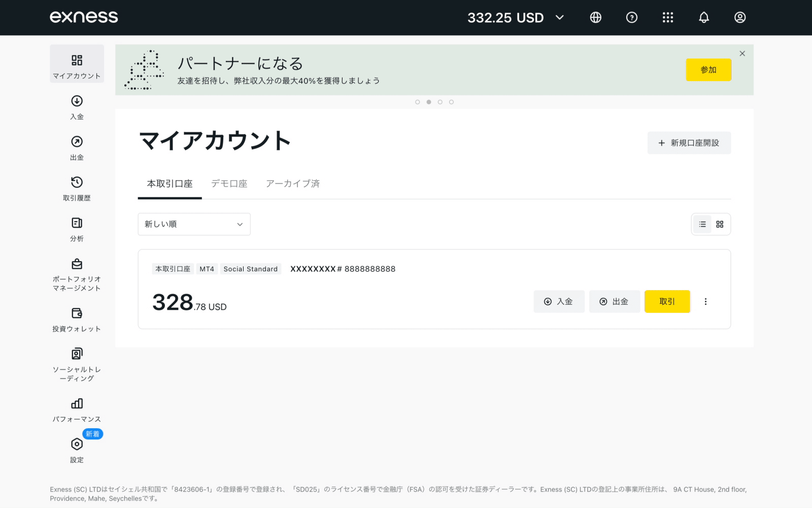
Task: Open the 入金 deposit sidebar item
Action: click(77, 108)
